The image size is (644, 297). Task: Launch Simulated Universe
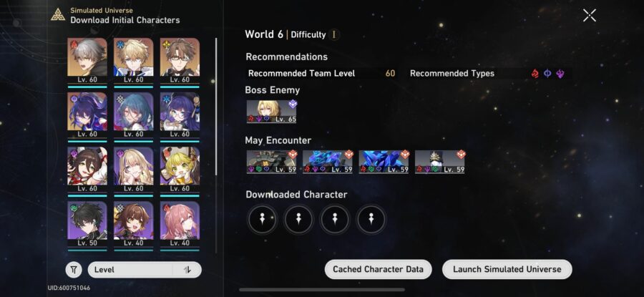(507, 270)
